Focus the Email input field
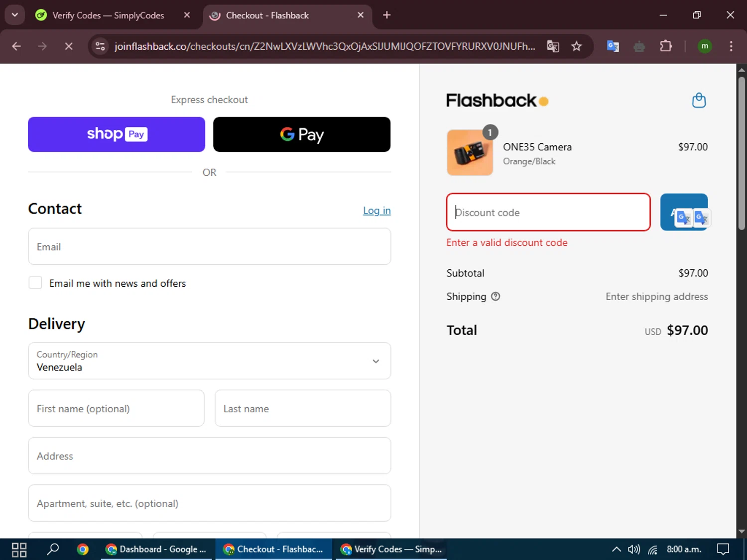Viewport: 747px width, 560px height. [210, 246]
